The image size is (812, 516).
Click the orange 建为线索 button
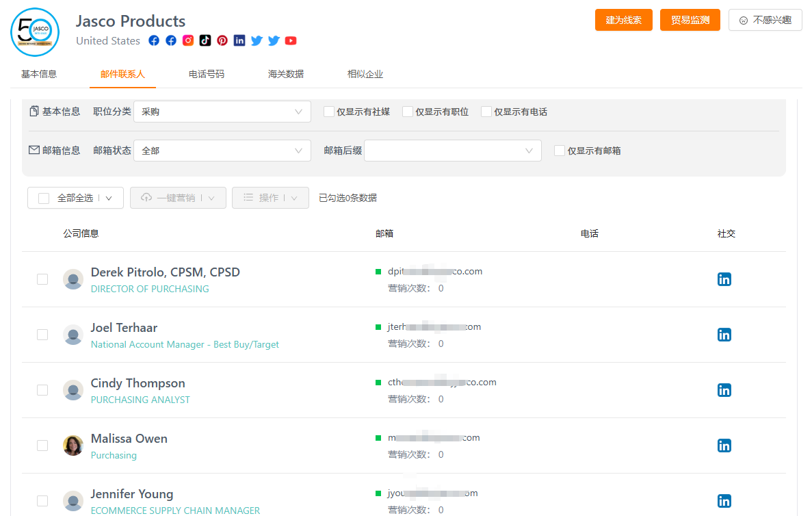click(x=623, y=21)
